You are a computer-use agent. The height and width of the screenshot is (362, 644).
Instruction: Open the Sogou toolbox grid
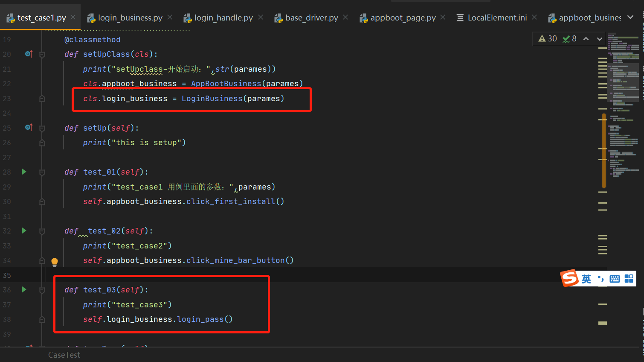(629, 279)
